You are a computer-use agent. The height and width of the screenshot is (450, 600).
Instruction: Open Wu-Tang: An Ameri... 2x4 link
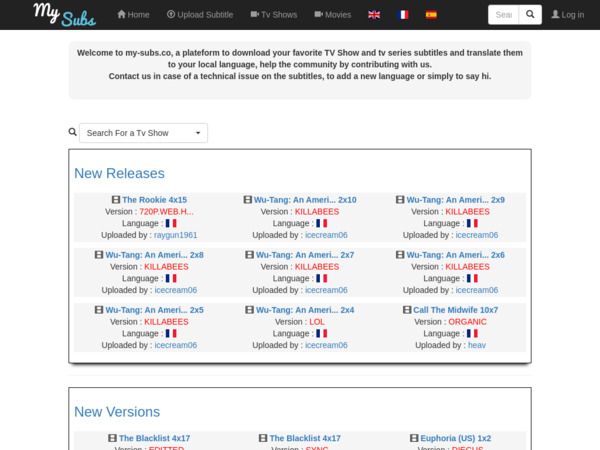[x=305, y=310]
